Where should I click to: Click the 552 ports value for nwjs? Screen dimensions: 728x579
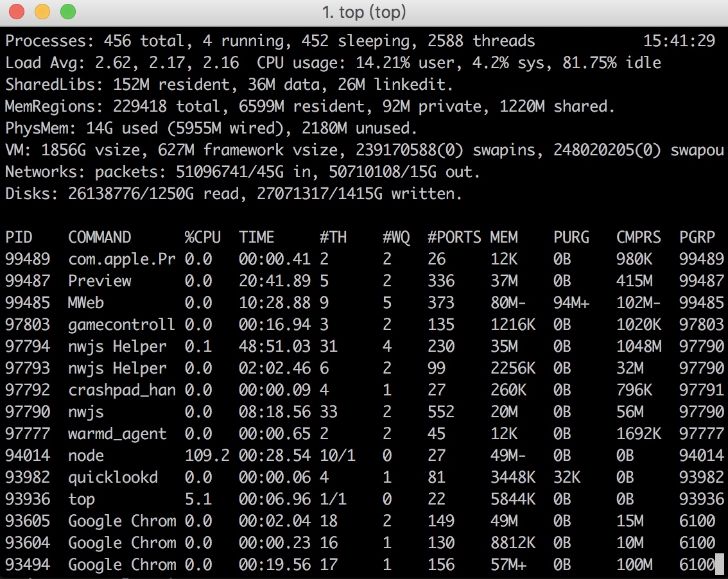click(441, 412)
